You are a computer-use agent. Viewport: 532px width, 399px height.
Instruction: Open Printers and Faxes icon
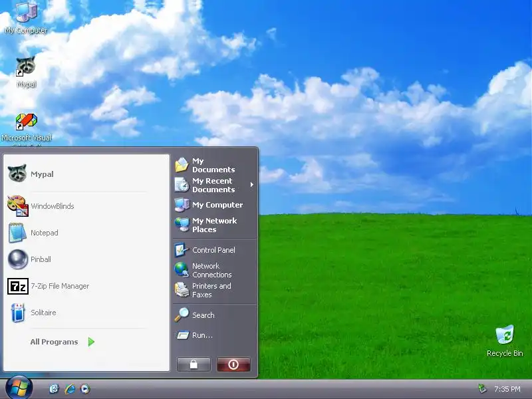click(x=182, y=290)
